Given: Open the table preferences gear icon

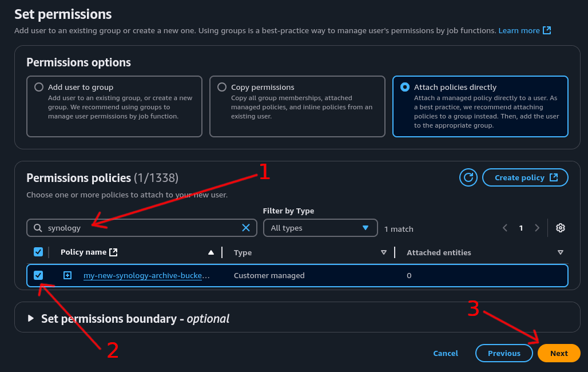Looking at the screenshot, I should click(561, 228).
